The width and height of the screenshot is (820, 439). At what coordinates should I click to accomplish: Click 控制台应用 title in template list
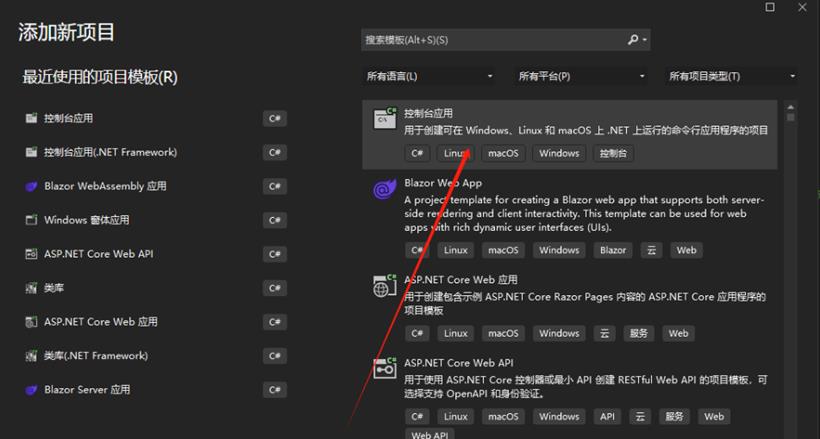pos(428,113)
